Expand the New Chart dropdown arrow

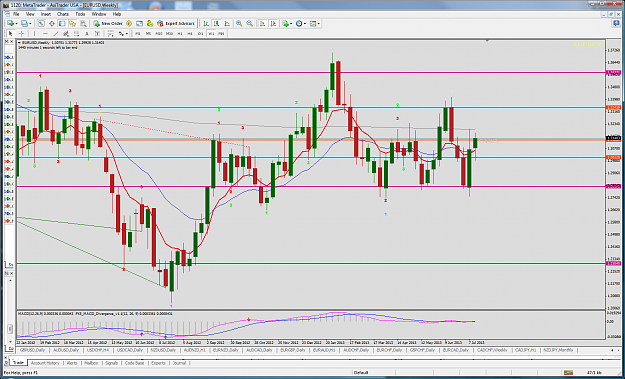click(16, 24)
